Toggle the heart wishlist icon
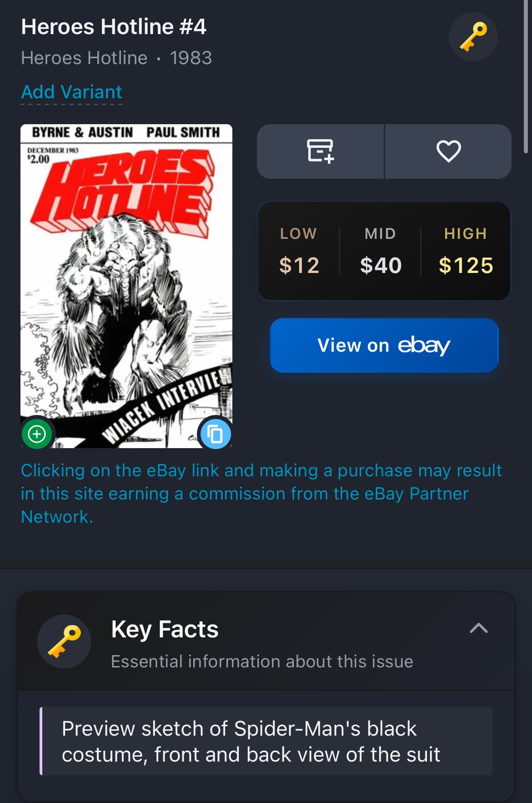The width and height of the screenshot is (532, 803). [448, 151]
